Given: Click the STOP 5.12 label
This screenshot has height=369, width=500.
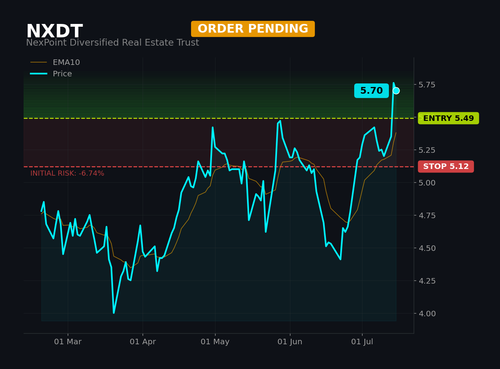Looking at the screenshot, I should coord(446,166).
